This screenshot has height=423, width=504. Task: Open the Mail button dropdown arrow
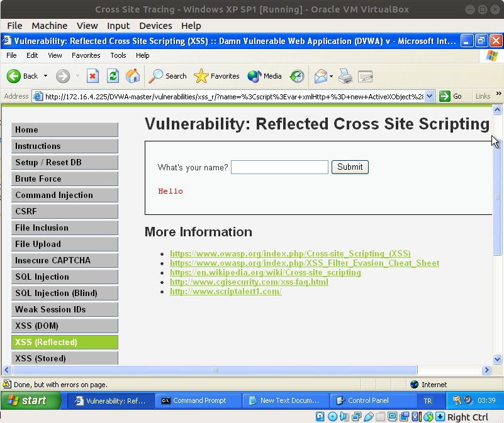coord(331,77)
